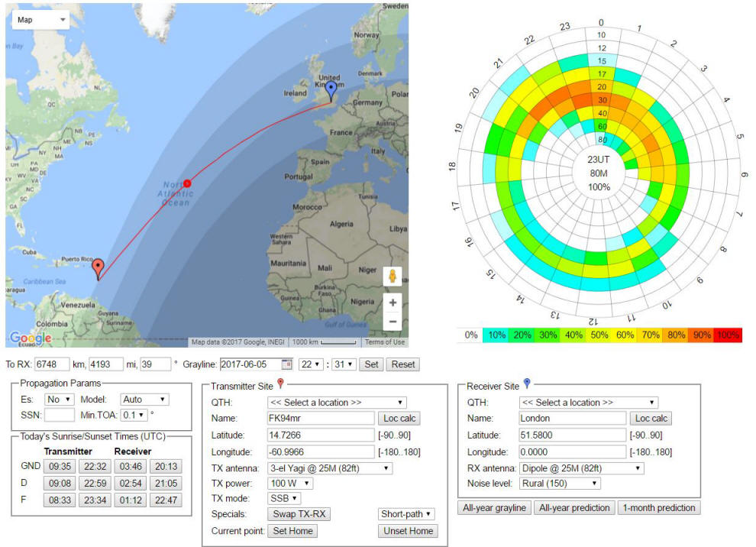Open the Short-path selector
This screenshot has width=756, height=547.
406,514
